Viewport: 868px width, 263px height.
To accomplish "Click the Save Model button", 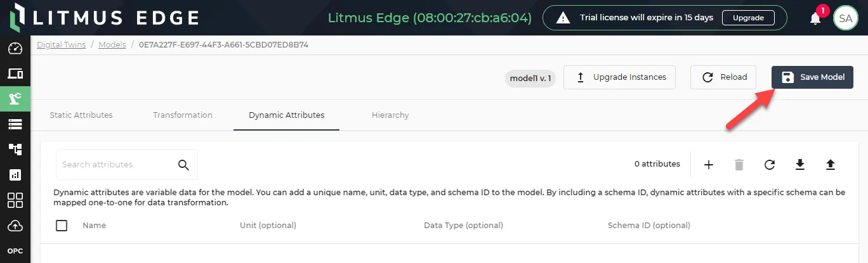I will click(x=812, y=77).
